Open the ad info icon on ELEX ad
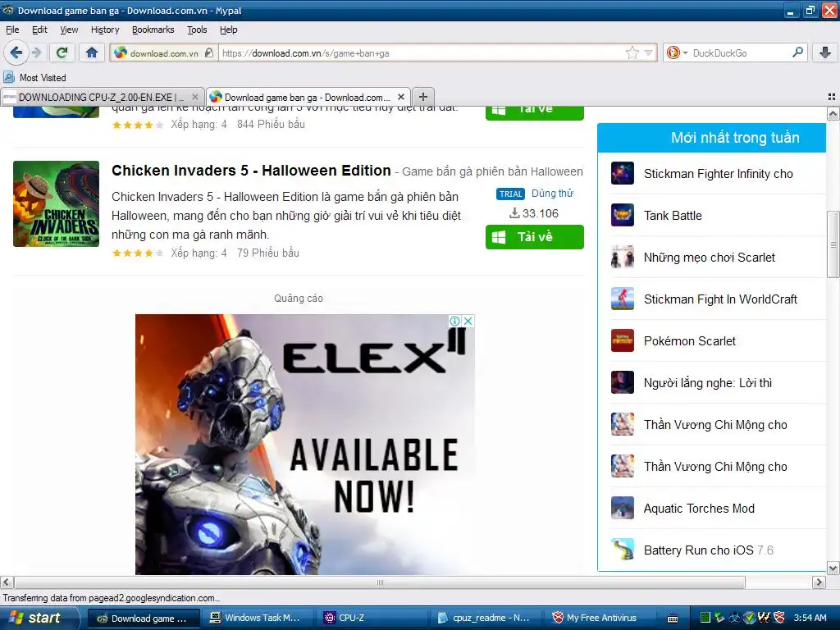The height and width of the screenshot is (630, 840). coord(454,321)
